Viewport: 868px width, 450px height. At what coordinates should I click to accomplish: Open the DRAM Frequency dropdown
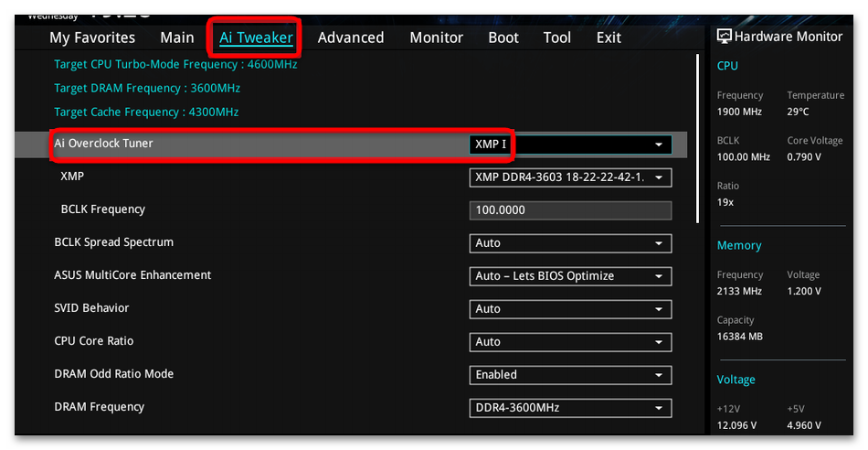[x=570, y=408]
